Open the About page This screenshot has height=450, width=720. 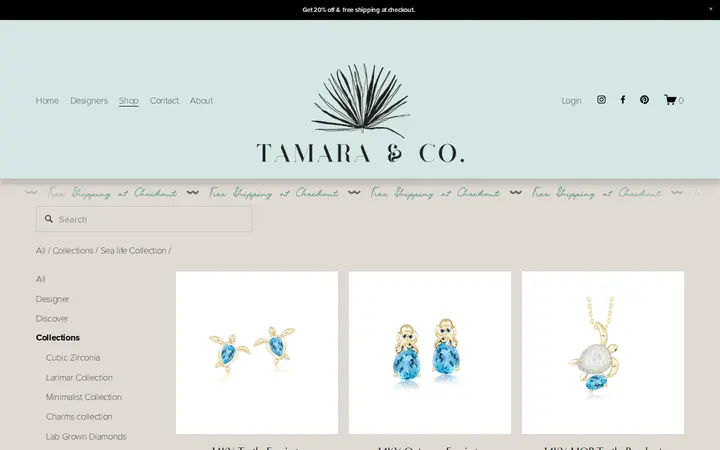click(x=201, y=101)
